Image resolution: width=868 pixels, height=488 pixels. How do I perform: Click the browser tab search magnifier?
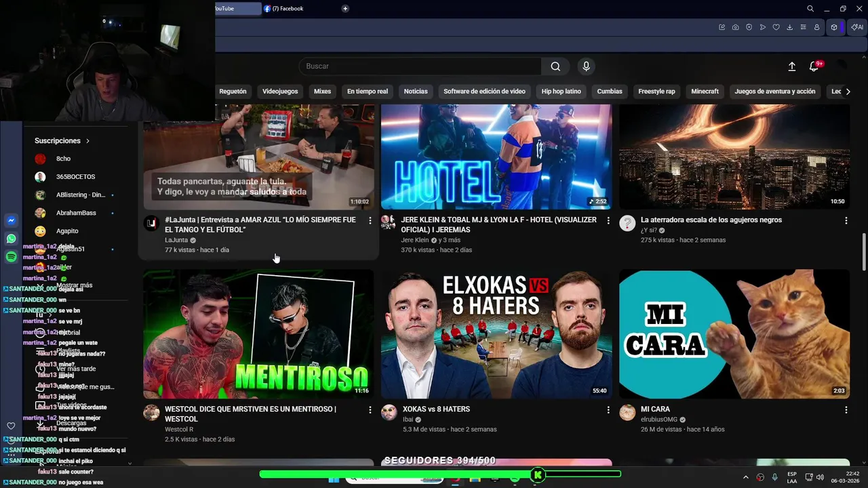click(x=810, y=9)
